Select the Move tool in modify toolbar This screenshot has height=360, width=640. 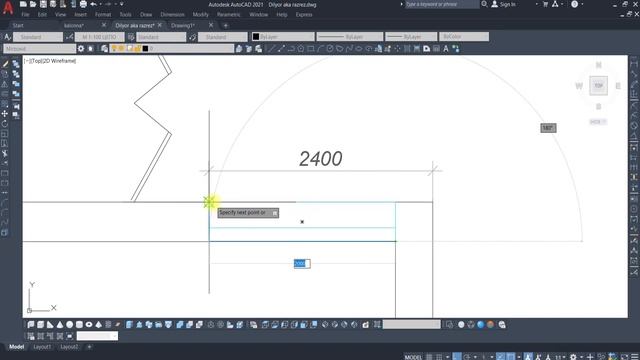coord(5,113)
